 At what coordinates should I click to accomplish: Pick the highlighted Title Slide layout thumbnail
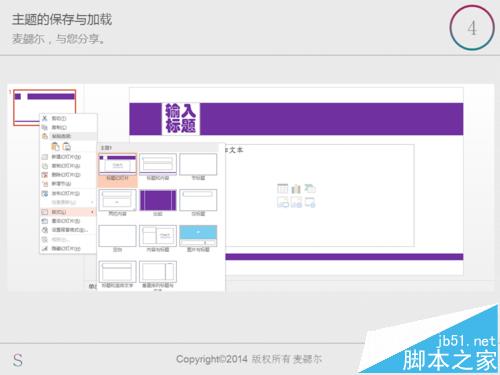[x=117, y=164]
